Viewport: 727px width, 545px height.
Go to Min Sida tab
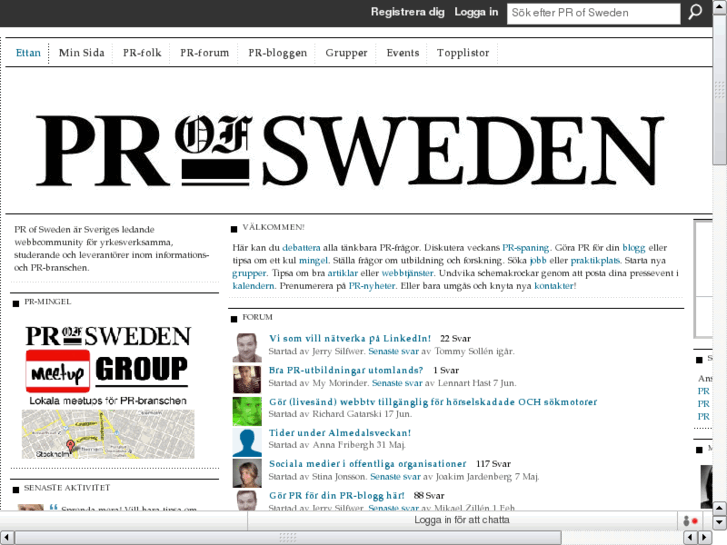[82, 53]
